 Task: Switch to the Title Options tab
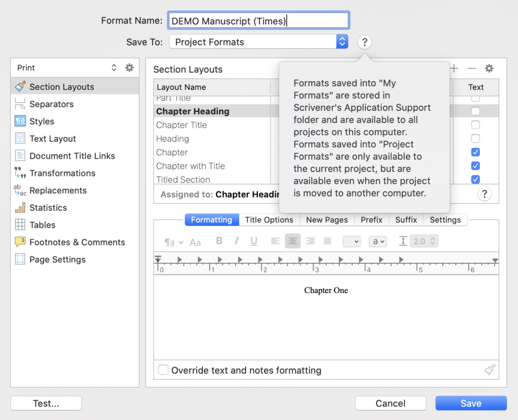click(x=269, y=219)
